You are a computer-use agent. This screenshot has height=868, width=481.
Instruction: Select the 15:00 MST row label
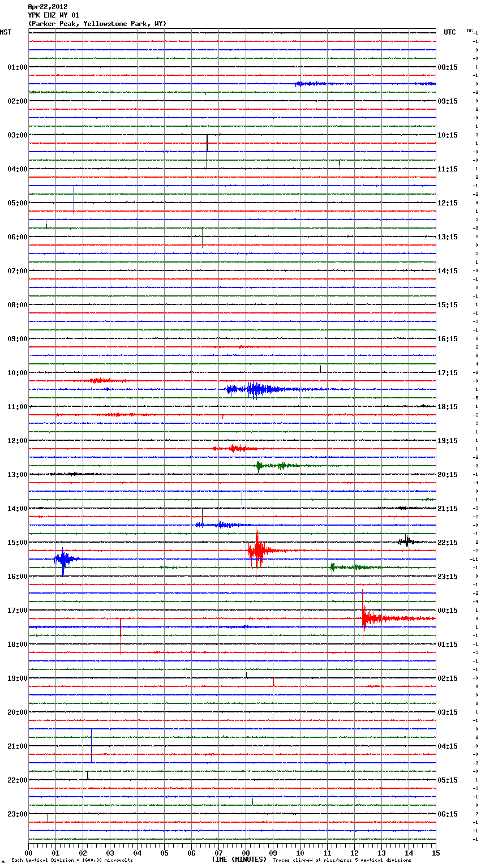tap(18, 543)
